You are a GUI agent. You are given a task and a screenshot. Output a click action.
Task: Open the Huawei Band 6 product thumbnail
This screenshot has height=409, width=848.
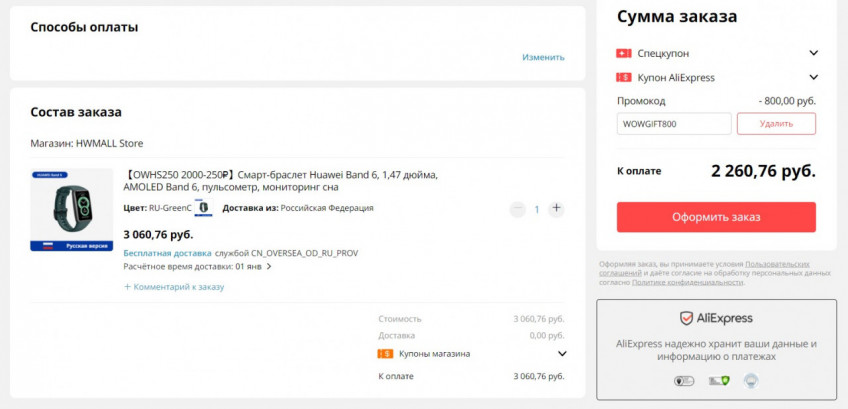[x=71, y=209]
